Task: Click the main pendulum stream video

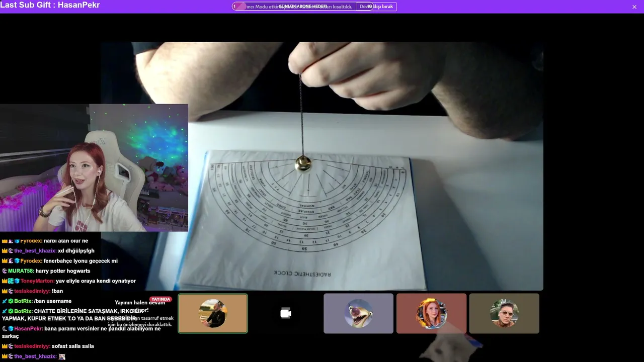Action: coord(322,166)
